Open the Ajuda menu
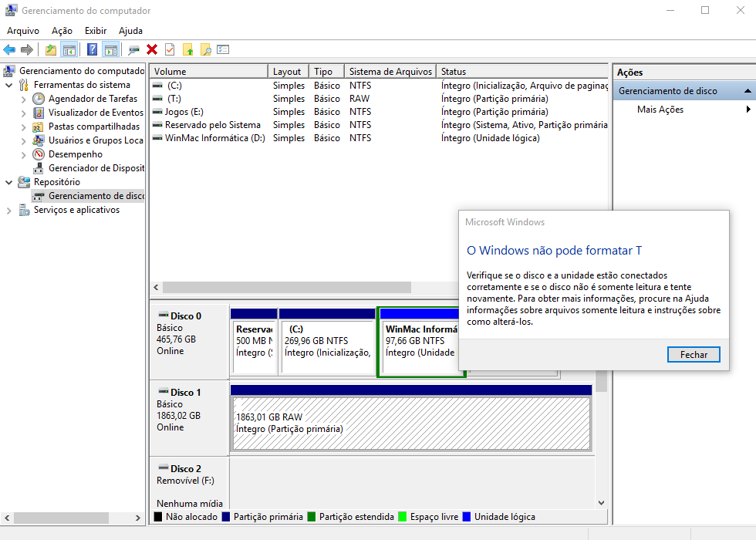Image resolution: width=756 pixels, height=540 pixels. point(130,30)
